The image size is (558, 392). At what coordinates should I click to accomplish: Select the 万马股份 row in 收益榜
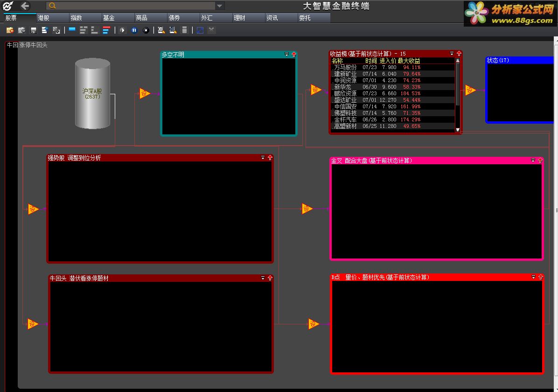(393, 67)
